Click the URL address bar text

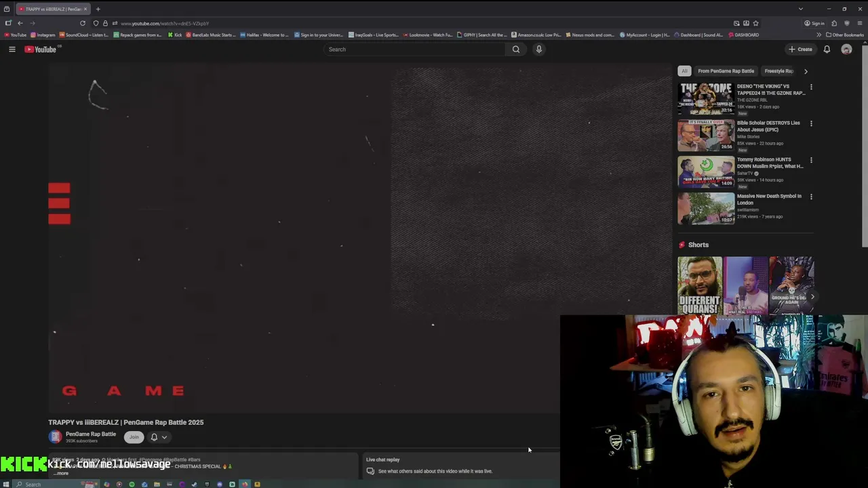pos(165,24)
